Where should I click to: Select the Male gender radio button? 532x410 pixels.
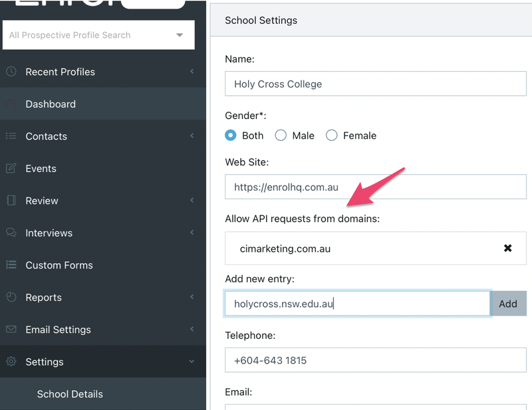(x=281, y=136)
